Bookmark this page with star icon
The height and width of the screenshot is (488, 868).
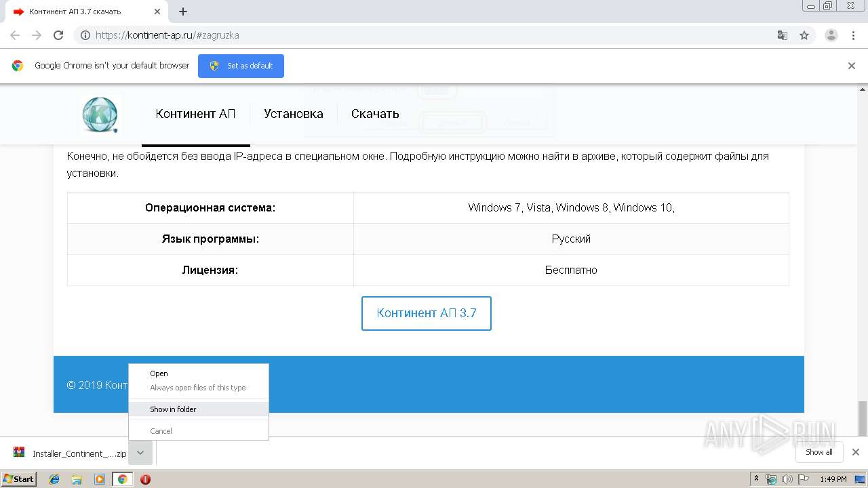[804, 35]
